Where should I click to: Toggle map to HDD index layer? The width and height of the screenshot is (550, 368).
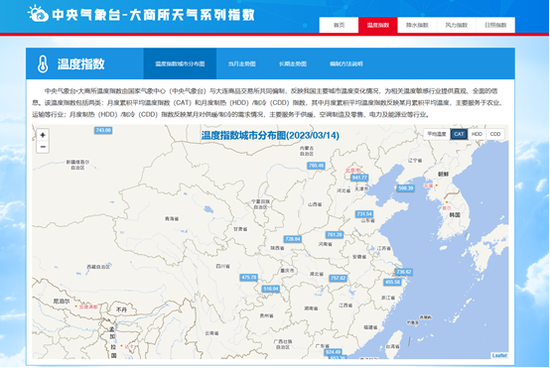[x=477, y=134]
